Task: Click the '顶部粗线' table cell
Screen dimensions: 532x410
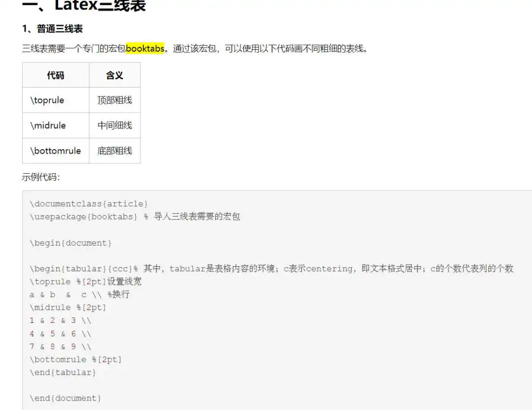Action: click(x=115, y=100)
